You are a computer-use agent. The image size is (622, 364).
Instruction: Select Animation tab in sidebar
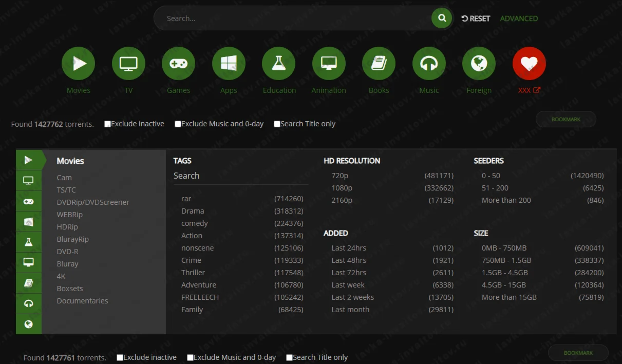(29, 262)
